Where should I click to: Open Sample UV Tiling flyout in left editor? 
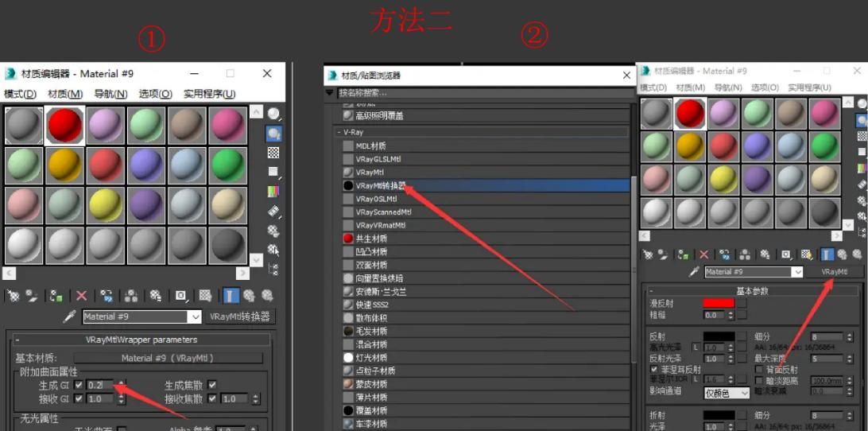273,172
